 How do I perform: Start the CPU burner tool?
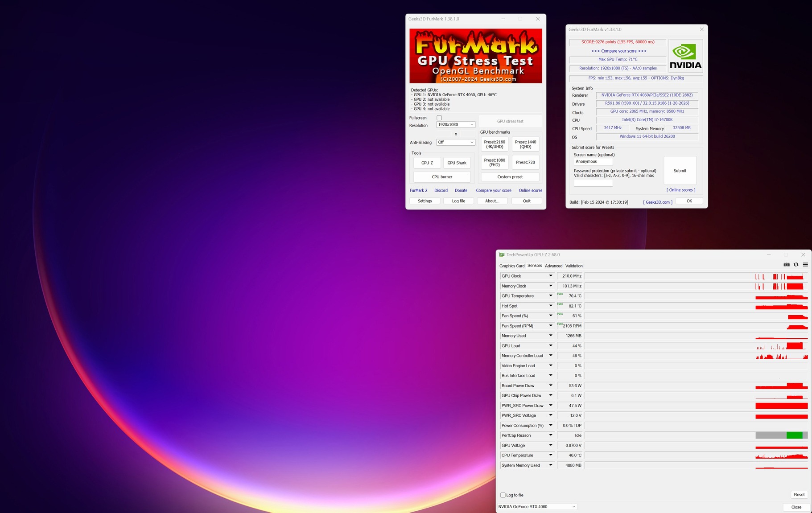[x=442, y=177]
